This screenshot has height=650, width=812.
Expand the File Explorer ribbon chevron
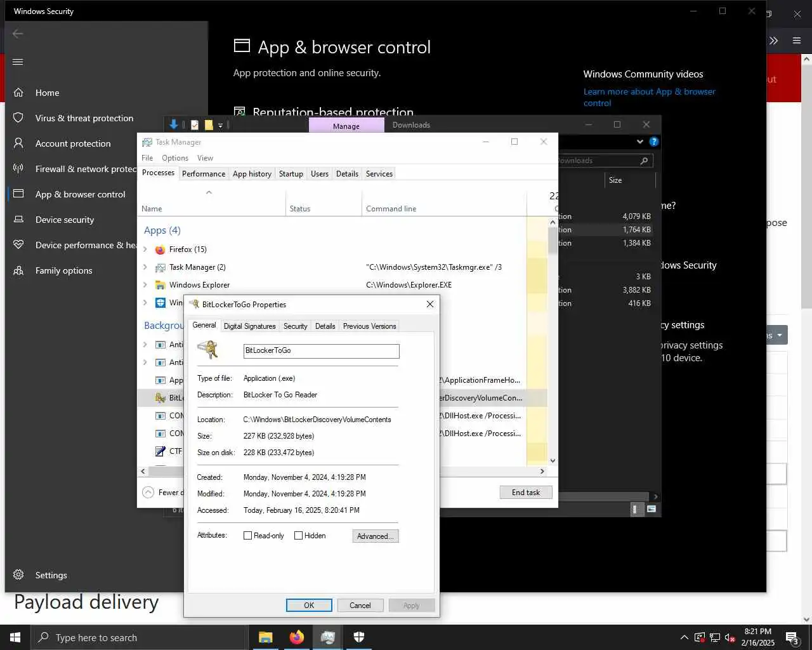tap(639, 142)
